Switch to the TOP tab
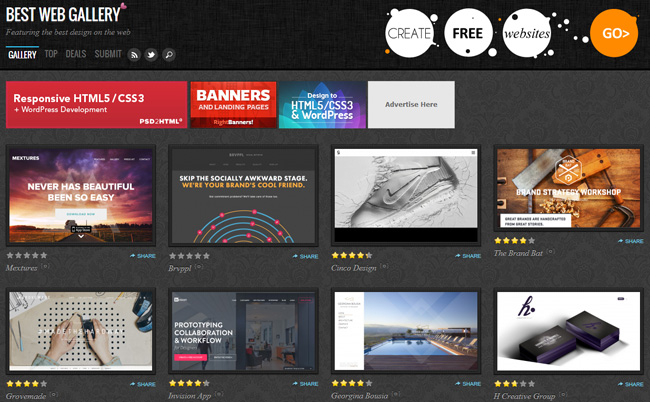The image size is (650, 402). pyautogui.click(x=51, y=54)
